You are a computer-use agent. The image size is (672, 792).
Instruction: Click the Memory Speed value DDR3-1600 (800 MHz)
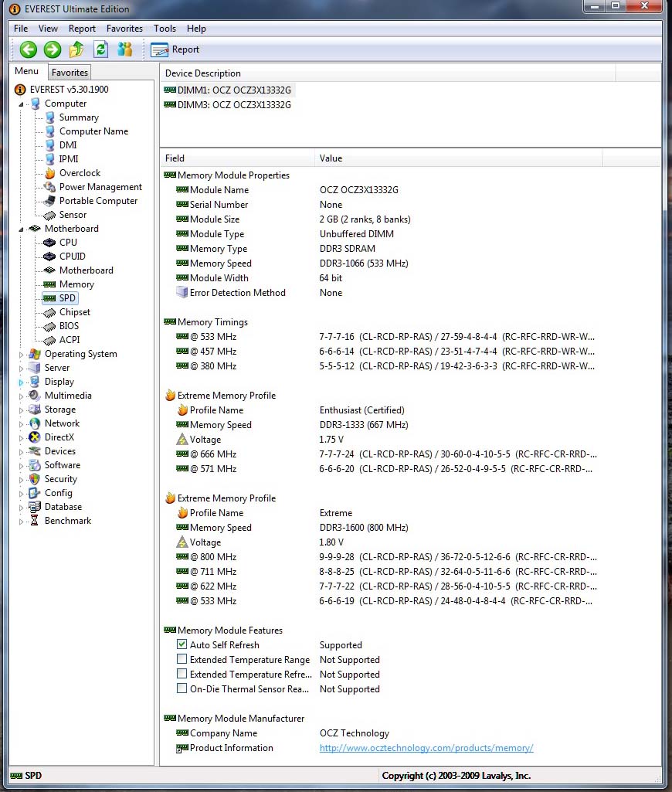click(364, 527)
